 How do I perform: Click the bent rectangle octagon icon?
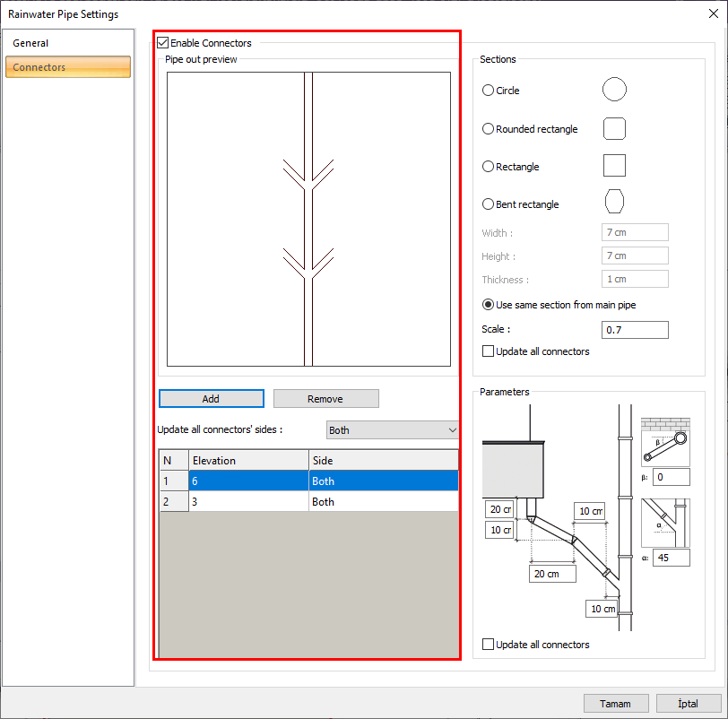(x=614, y=204)
